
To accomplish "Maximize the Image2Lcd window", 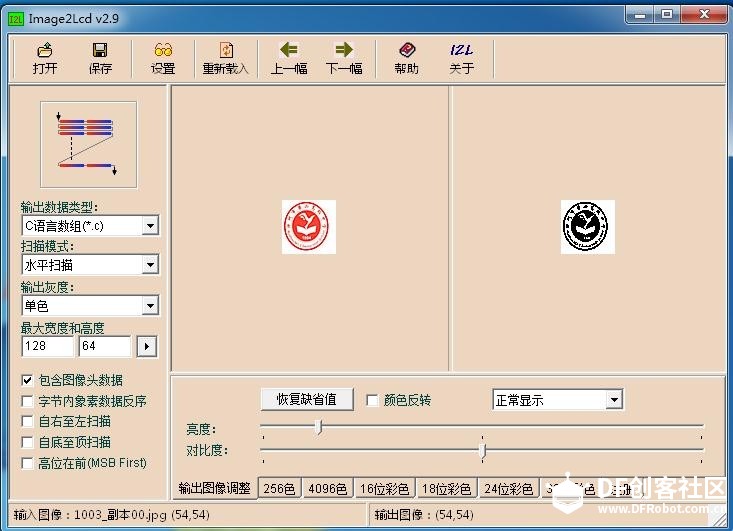I will coord(667,15).
